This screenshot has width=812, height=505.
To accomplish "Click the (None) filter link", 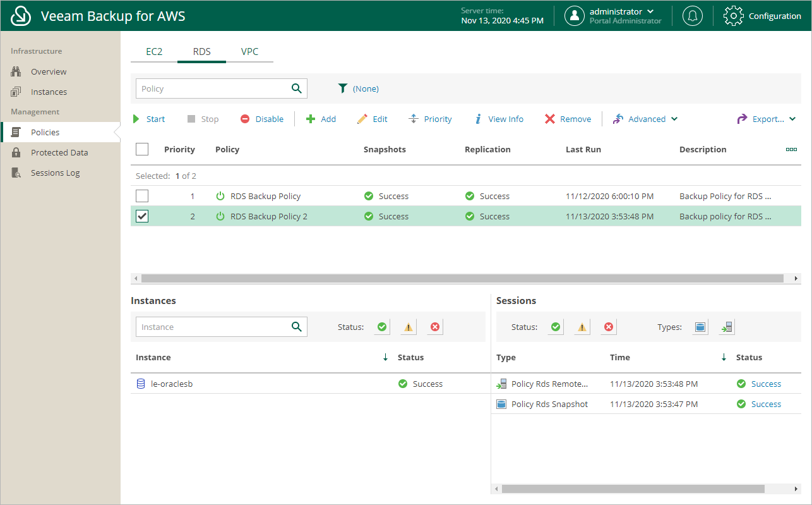I will click(366, 88).
